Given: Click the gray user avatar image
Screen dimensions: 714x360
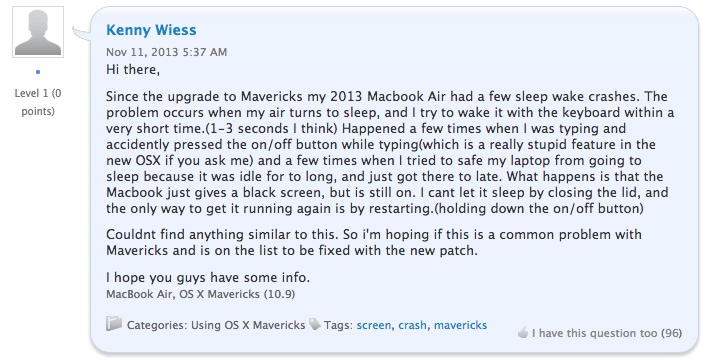Looking at the screenshot, I should (x=38, y=32).
